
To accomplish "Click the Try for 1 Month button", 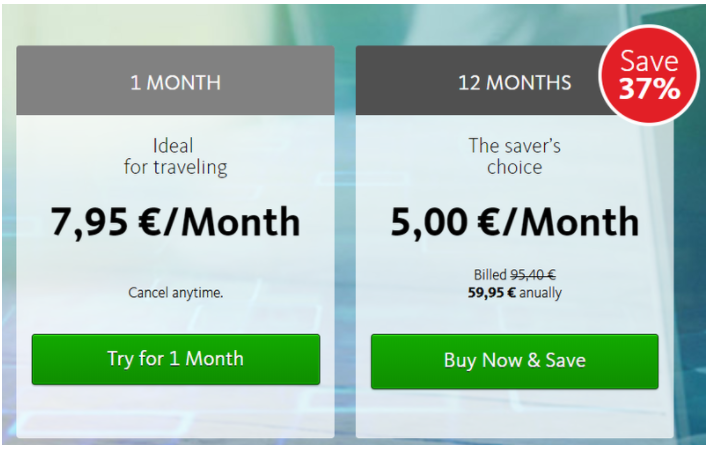I will tap(176, 360).
